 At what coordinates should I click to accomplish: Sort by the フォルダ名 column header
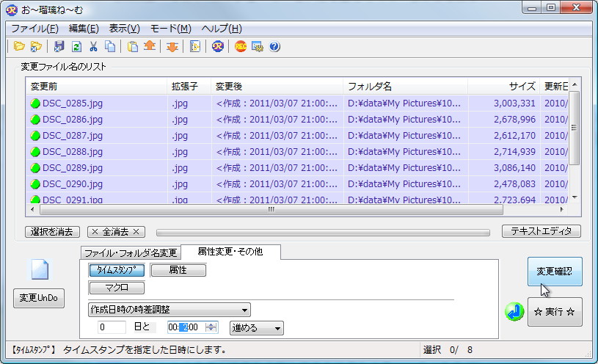406,87
